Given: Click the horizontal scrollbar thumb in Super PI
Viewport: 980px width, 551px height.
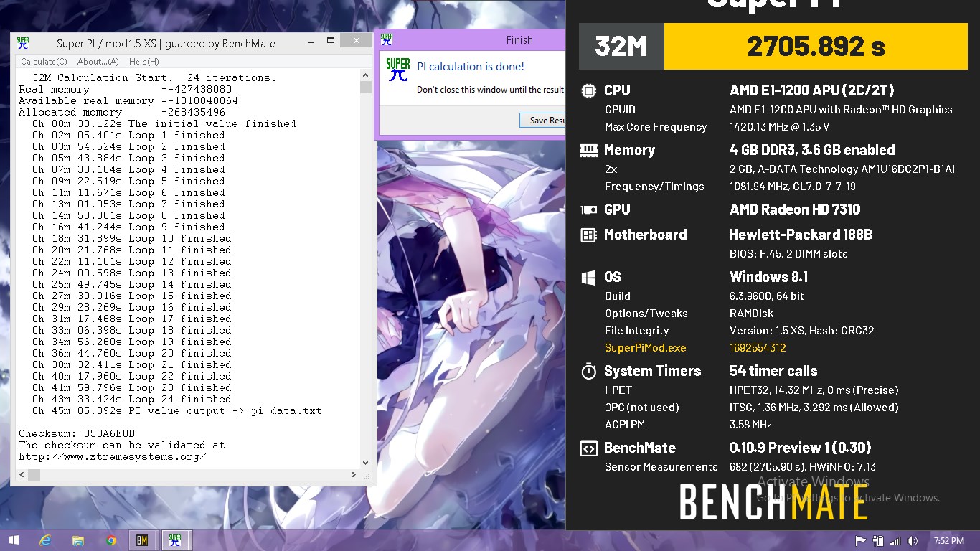Looking at the screenshot, I should pyautogui.click(x=34, y=475).
